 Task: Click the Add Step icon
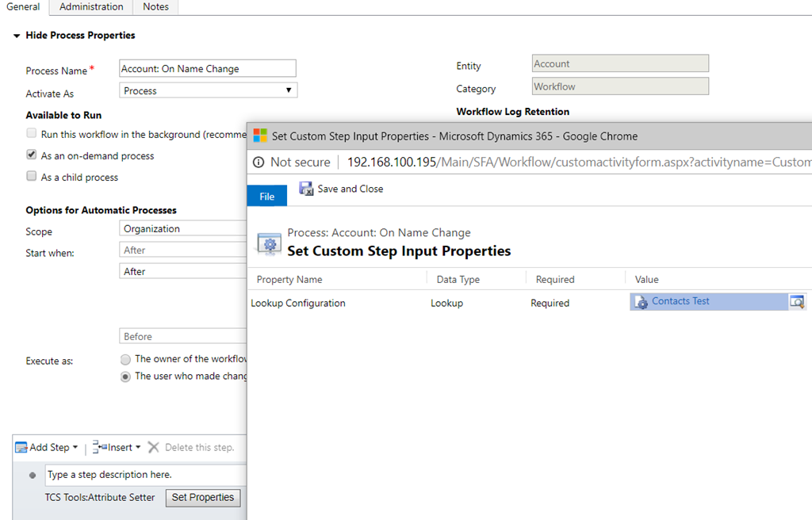(21, 448)
